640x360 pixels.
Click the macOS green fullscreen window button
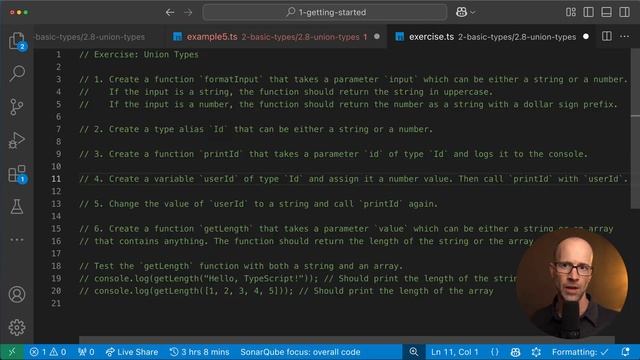(x=26, y=12)
